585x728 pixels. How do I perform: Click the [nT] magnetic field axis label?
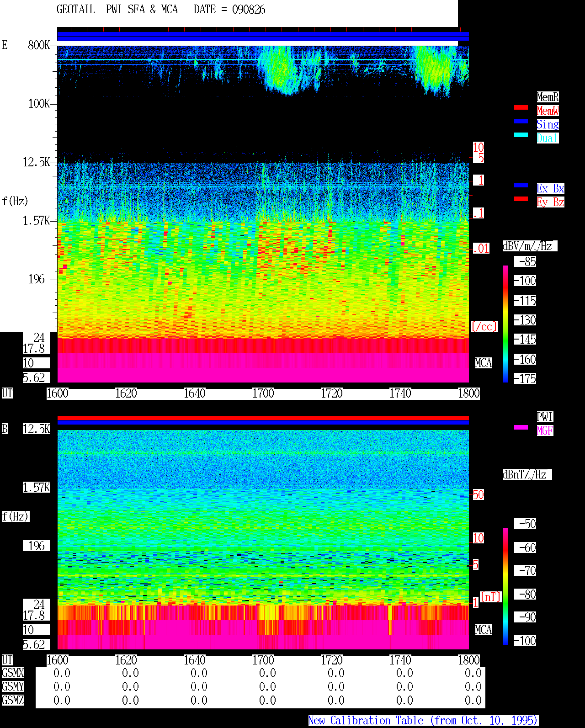pos(491,597)
